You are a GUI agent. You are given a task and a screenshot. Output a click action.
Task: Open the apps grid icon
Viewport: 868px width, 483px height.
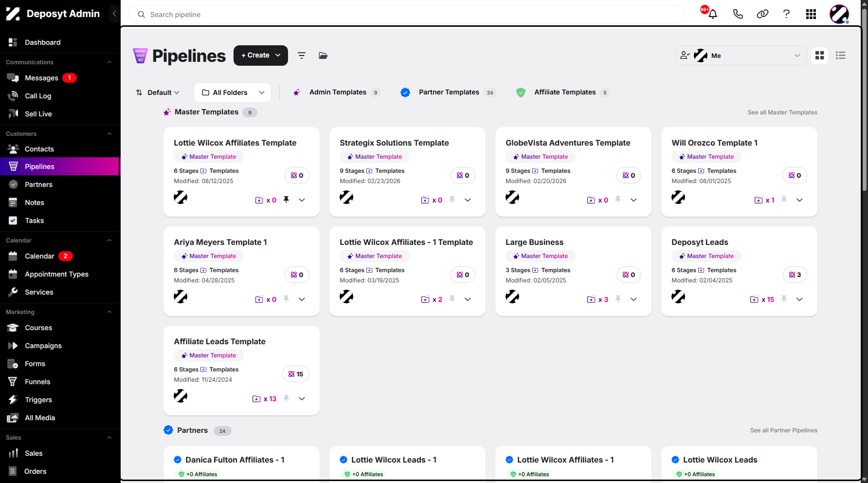coord(811,14)
